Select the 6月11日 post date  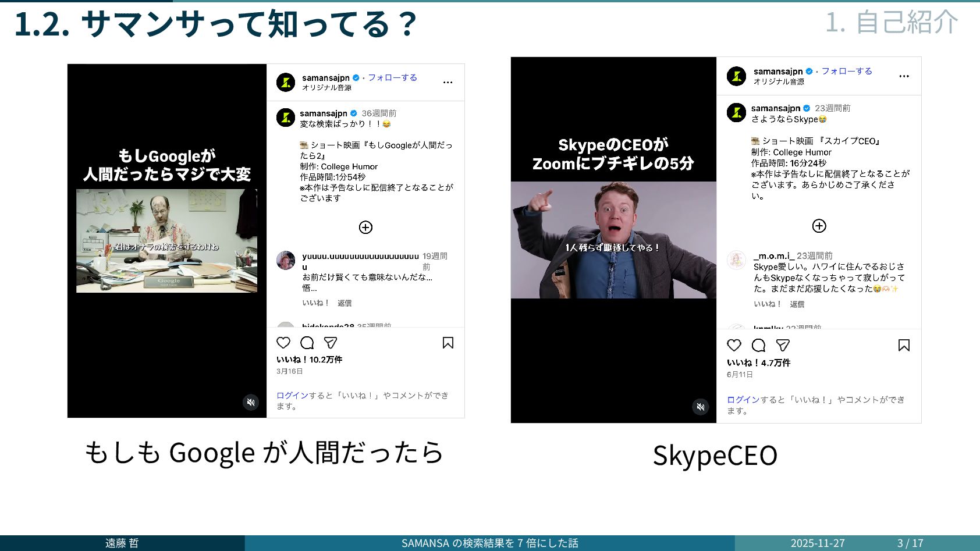click(740, 375)
